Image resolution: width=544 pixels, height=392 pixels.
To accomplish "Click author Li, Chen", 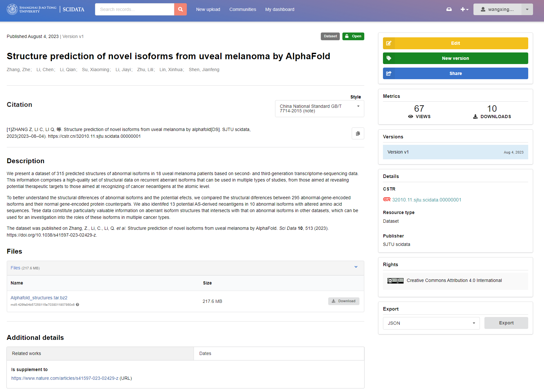I will click(x=45, y=70).
